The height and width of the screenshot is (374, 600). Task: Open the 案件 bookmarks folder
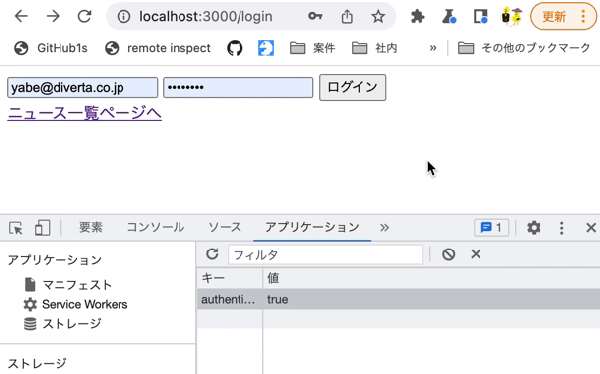tap(312, 48)
